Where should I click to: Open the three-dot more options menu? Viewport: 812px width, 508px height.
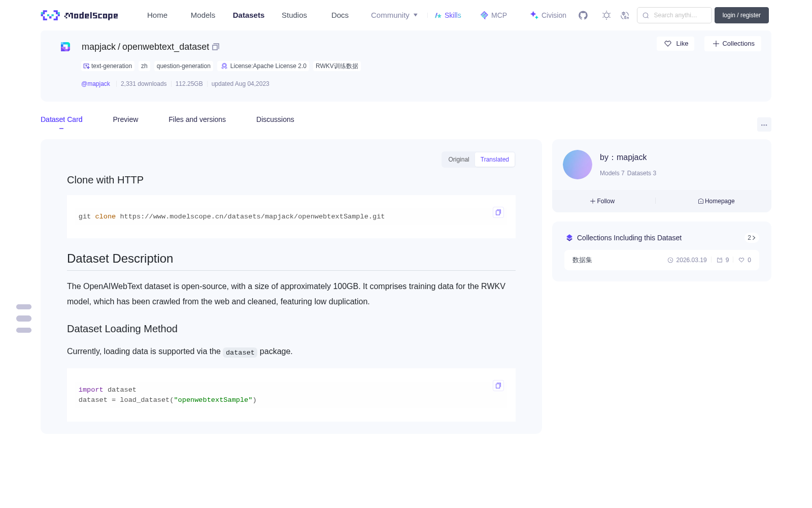(x=764, y=125)
